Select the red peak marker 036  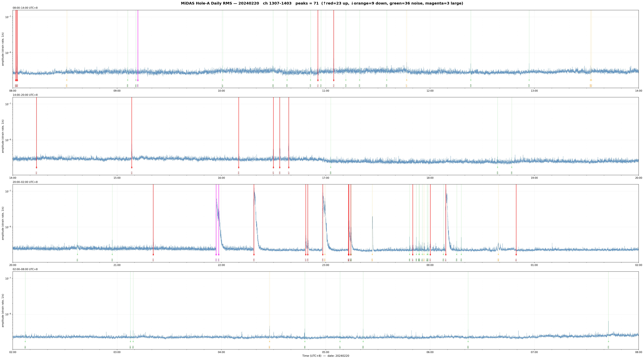pos(254,254)
